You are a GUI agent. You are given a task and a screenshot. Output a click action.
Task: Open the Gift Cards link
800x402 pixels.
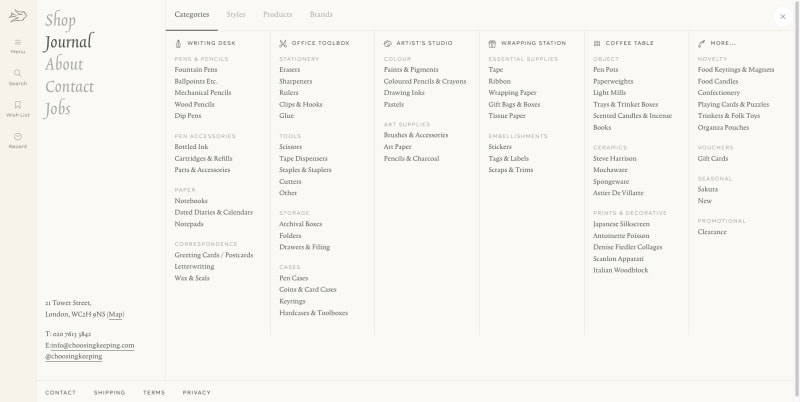[x=713, y=158]
